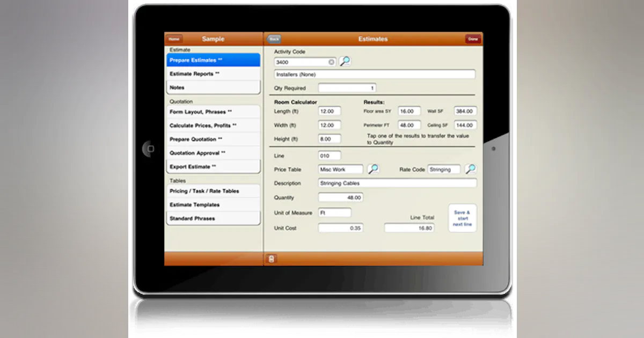
Task: Open the Notes sidebar item
Action: pyautogui.click(x=213, y=87)
